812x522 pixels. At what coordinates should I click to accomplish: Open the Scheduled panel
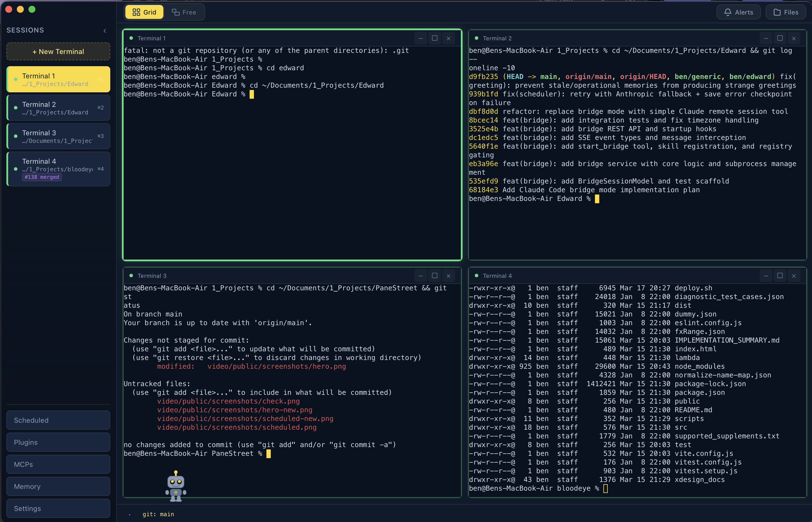point(58,420)
